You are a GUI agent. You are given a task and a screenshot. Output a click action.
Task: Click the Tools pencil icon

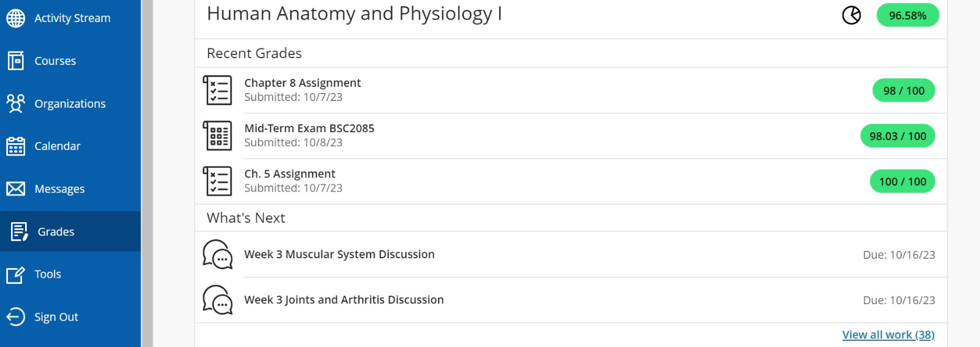point(16,275)
